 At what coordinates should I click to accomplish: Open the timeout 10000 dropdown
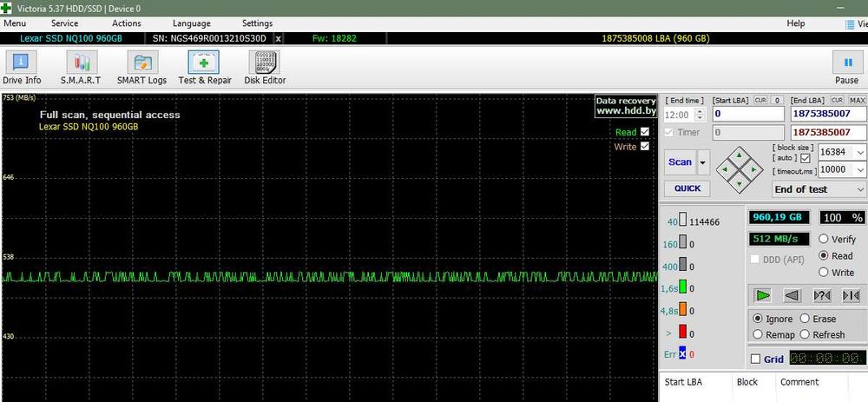(x=860, y=169)
